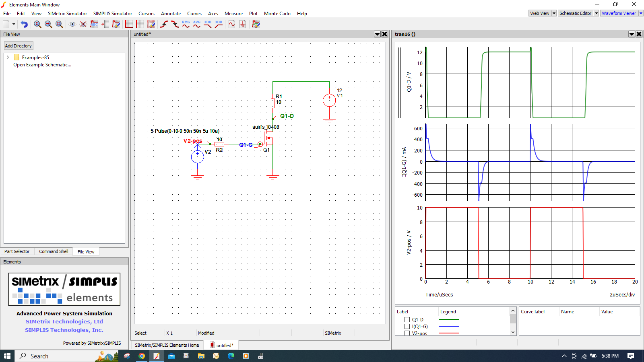Click the red V2-pos legend line
The height and width of the screenshot is (362, 644).
click(449, 333)
